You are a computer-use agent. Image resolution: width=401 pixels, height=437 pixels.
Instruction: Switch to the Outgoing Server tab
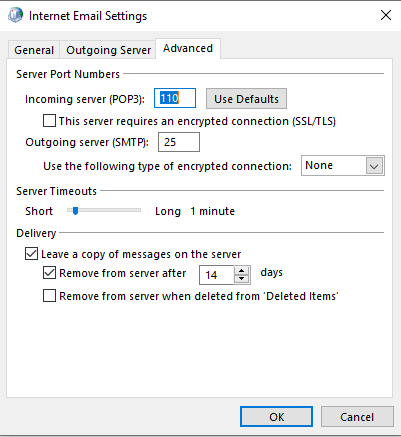tap(108, 50)
